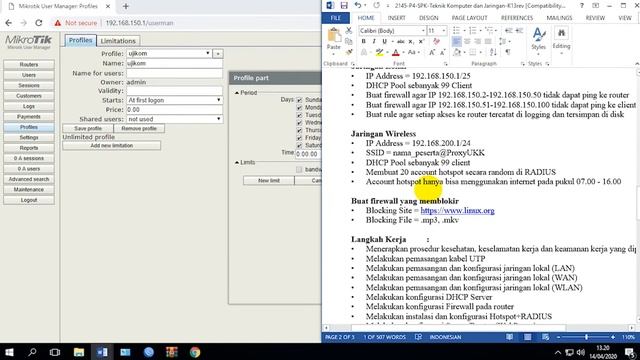
Task: Click the Cut scissors icon in Clipboard group
Action: (349, 31)
